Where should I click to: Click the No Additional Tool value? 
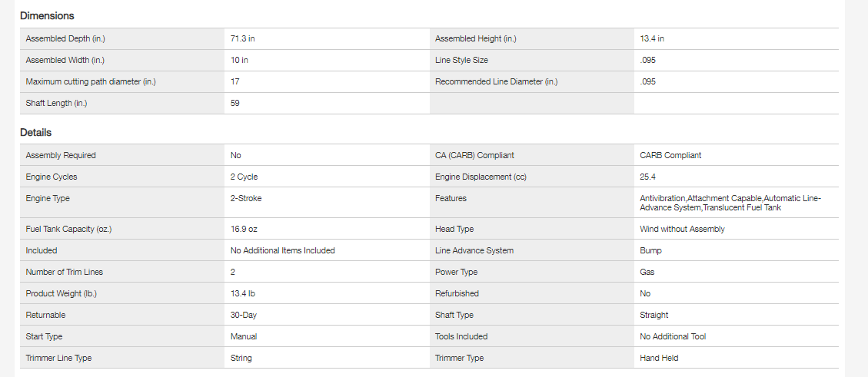673,337
